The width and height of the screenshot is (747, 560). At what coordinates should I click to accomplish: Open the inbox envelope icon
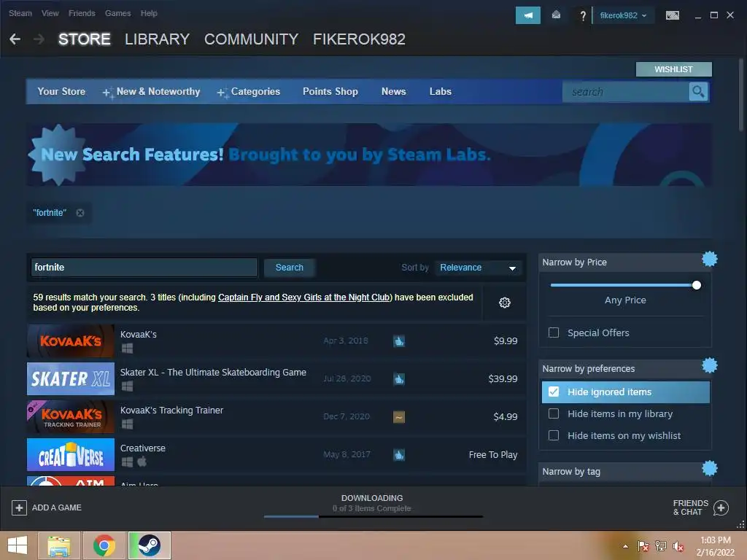click(x=556, y=15)
